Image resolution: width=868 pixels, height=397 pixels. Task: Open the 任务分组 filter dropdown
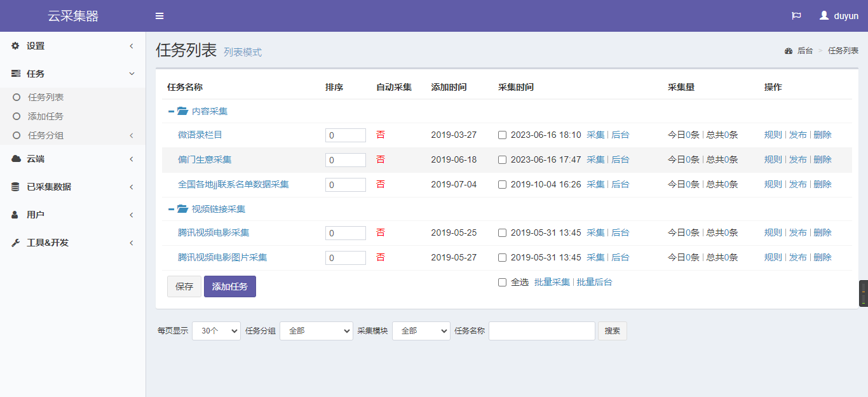point(316,331)
